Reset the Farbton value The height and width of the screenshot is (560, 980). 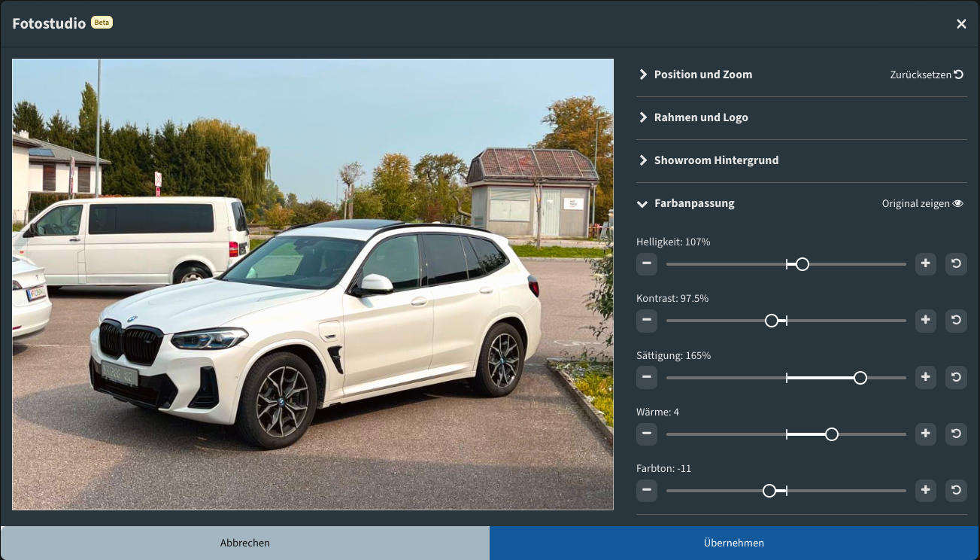point(956,491)
